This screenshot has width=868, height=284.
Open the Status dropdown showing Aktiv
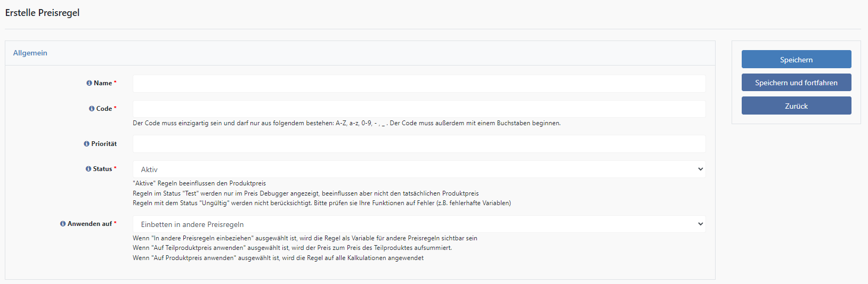[419, 169]
